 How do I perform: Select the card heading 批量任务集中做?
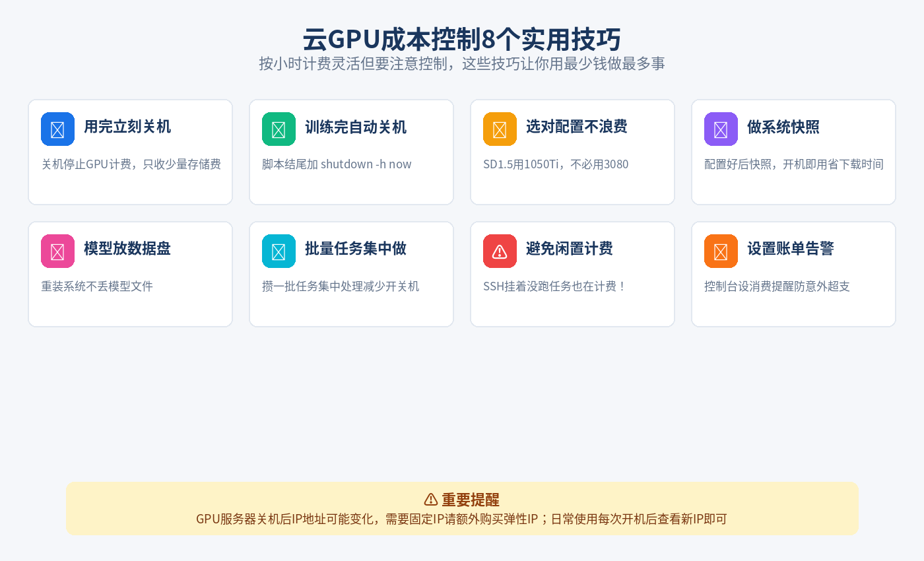pyautogui.click(x=356, y=249)
